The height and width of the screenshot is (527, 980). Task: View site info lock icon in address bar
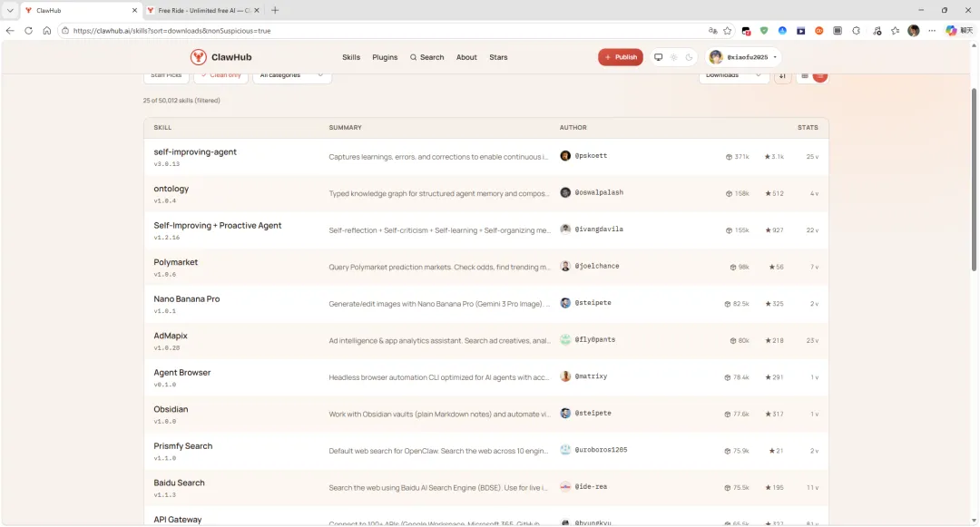[65, 31]
